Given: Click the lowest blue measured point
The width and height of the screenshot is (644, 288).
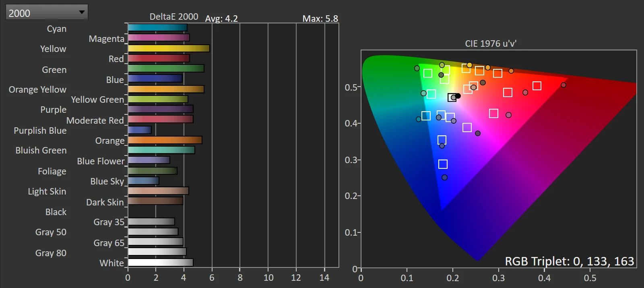Looking at the screenshot, I should click(444, 177).
